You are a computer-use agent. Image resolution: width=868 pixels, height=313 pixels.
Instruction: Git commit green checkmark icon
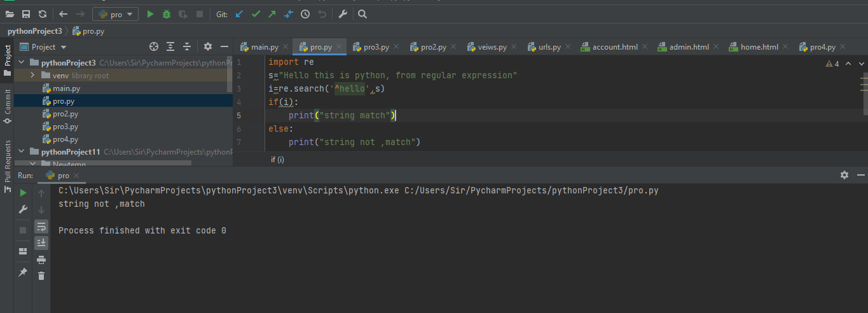click(256, 14)
